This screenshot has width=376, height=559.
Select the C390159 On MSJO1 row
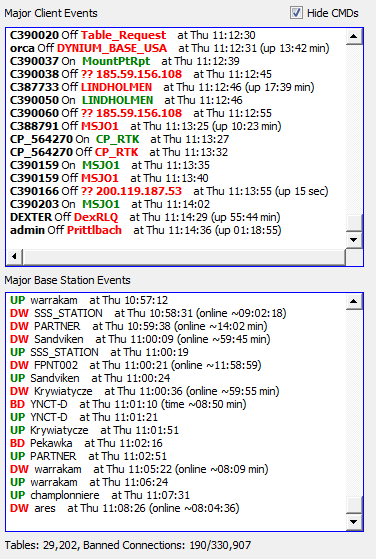point(110,165)
